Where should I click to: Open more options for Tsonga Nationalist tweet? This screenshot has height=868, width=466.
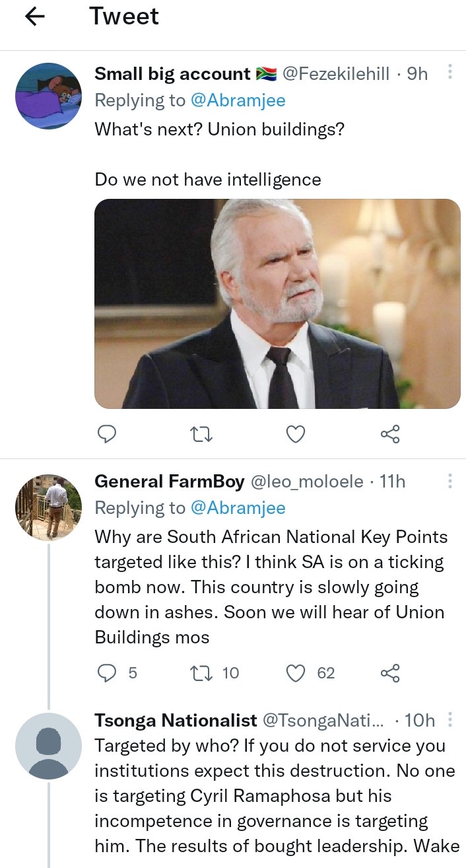click(x=449, y=719)
